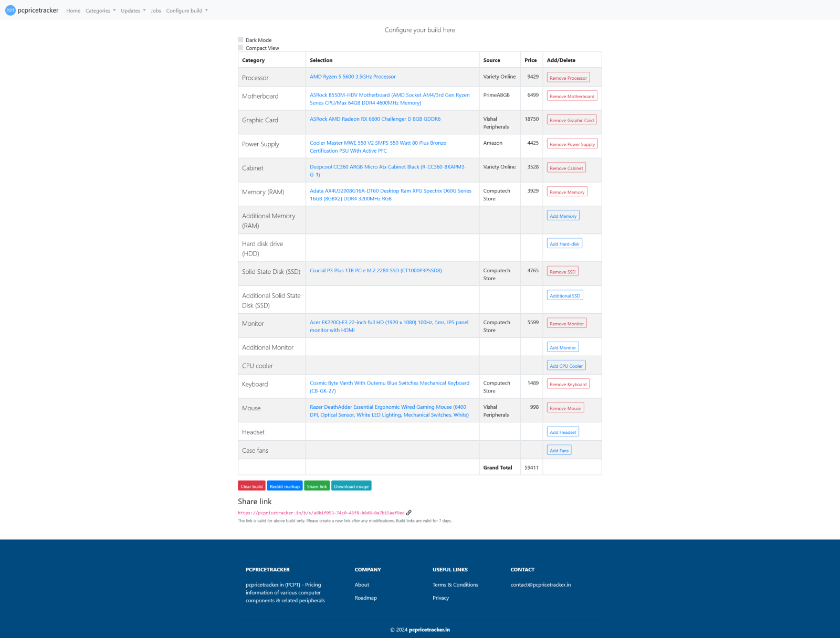
Task: Open the Updates dropdown menu
Action: 133,10
